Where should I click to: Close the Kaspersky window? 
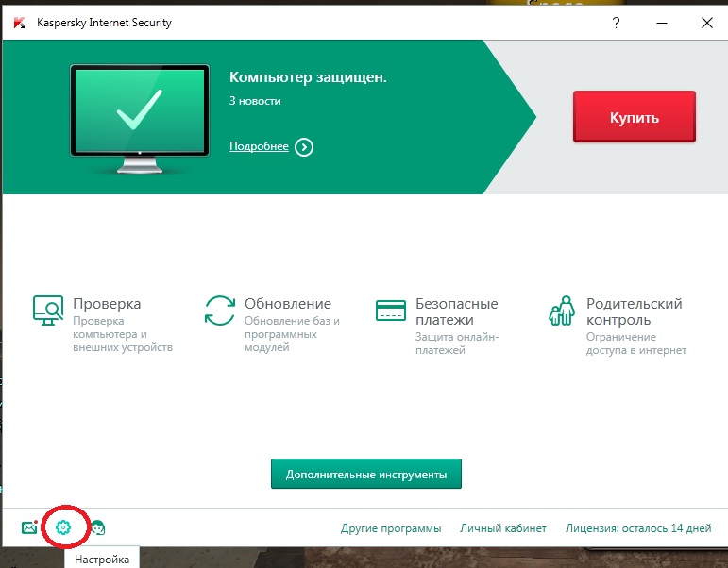pos(706,23)
